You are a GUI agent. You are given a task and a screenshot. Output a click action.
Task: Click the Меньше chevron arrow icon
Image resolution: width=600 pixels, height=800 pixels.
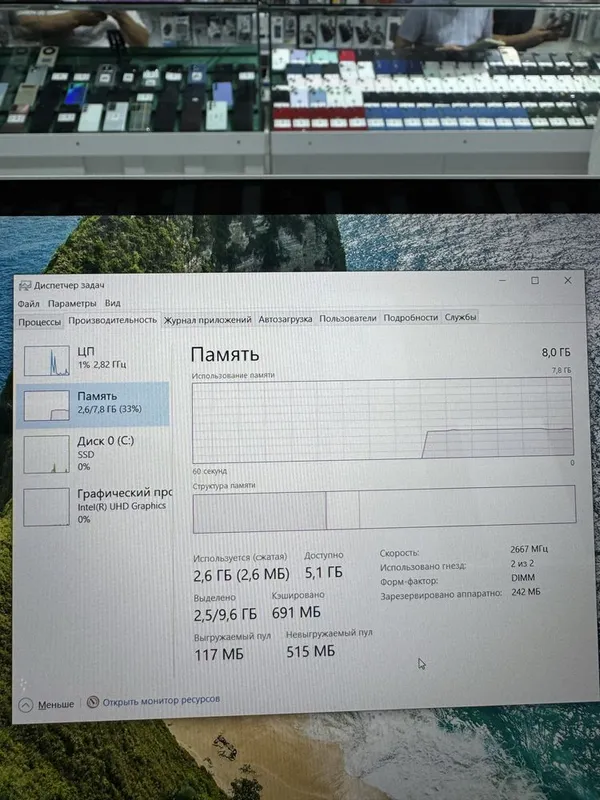point(26,705)
